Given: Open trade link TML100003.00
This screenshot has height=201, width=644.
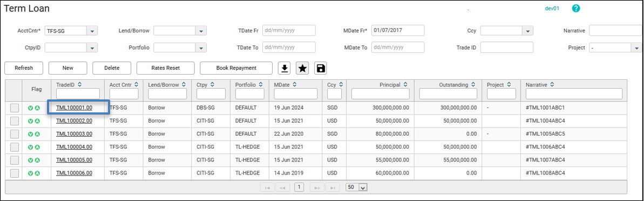Looking at the screenshot, I should (74, 134).
